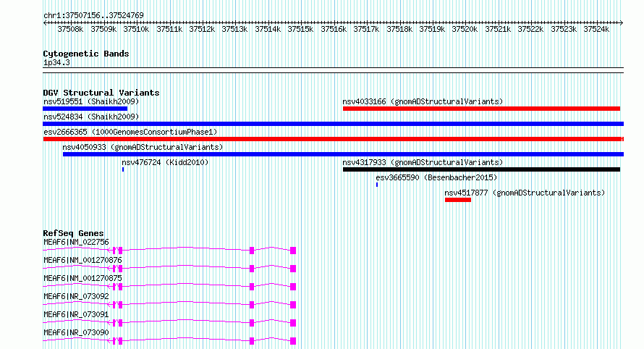Click the 37515k ruler position
Screen dimensions: 644x349
pos(300,29)
